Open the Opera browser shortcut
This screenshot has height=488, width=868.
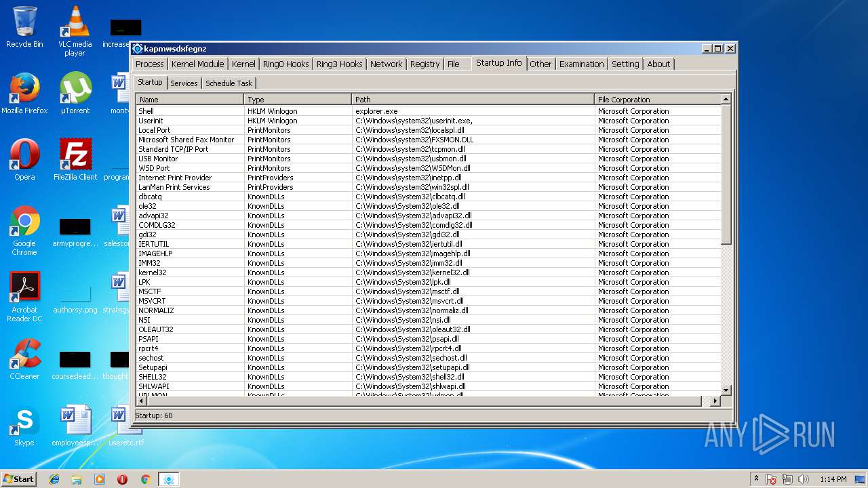[24, 159]
